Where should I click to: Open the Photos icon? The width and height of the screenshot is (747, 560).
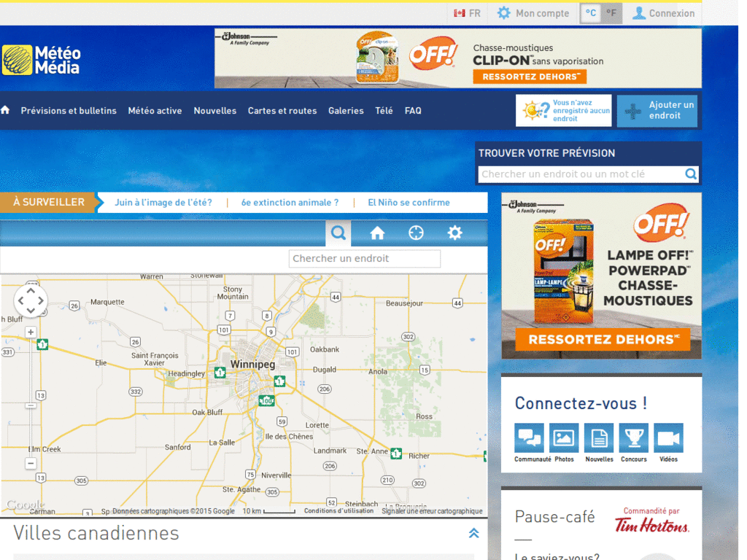[x=564, y=437]
